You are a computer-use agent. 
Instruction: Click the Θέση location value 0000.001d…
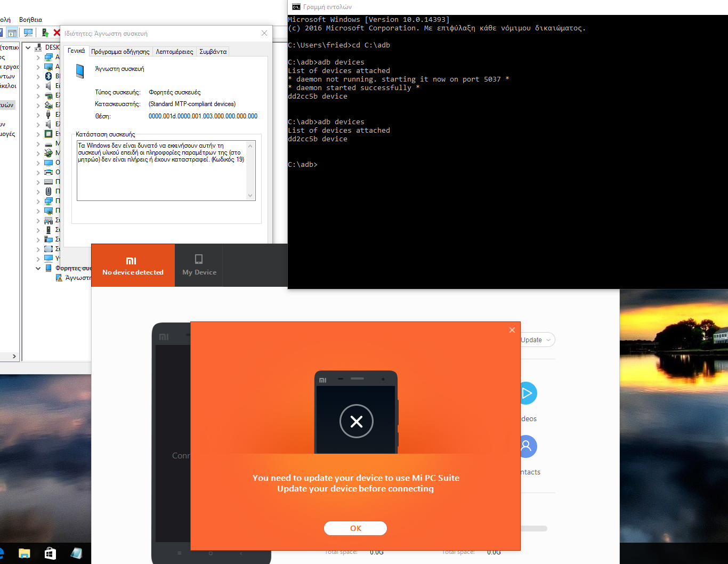click(203, 116)
